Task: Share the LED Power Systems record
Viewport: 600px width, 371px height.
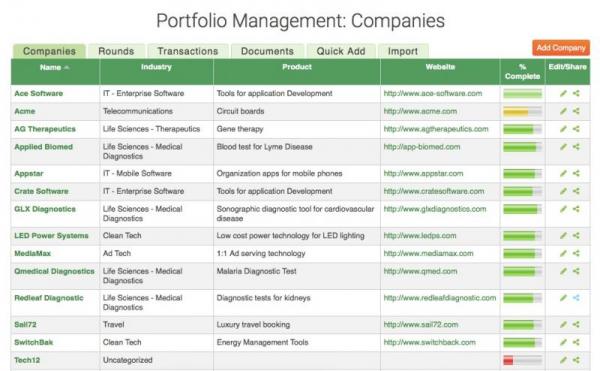Action: (x=576, y=236)
